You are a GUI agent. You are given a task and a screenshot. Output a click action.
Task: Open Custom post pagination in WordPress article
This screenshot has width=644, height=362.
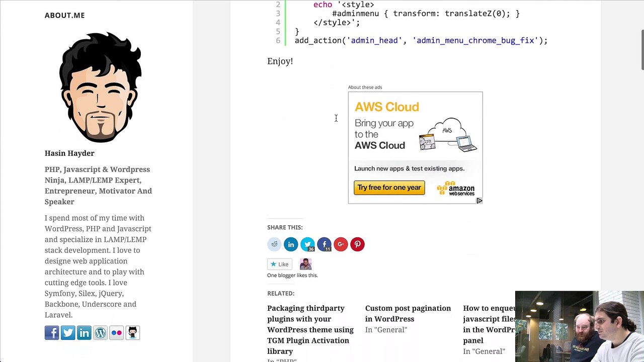point(408,313)
